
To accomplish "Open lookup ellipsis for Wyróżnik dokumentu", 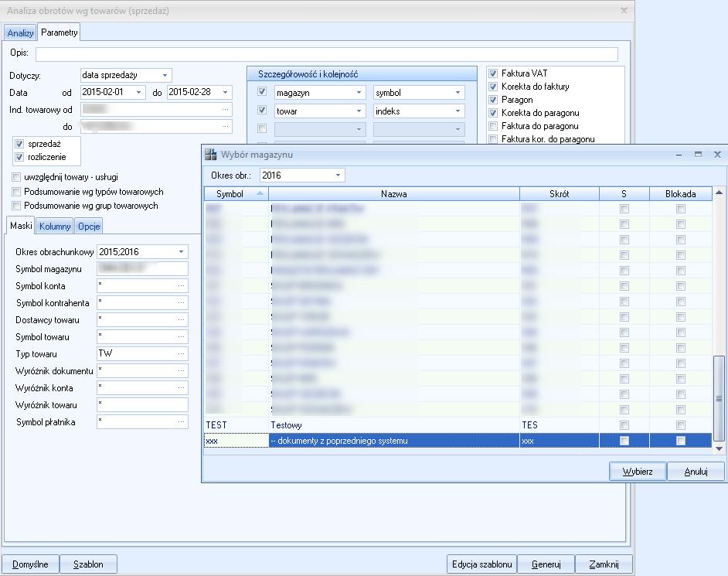I will 181,371.
